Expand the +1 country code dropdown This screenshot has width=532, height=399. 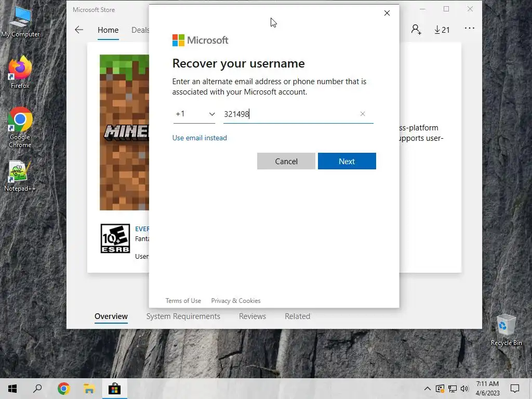point(194,114)
